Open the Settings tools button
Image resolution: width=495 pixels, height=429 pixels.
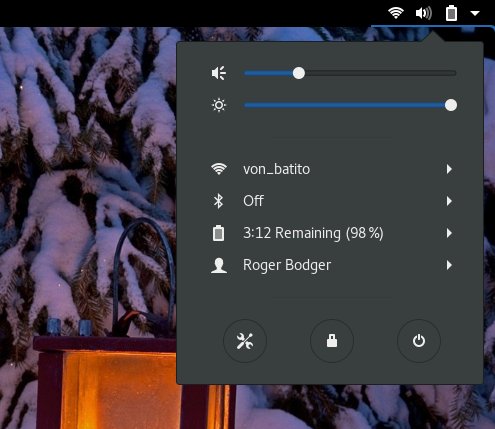click(245, 341)
